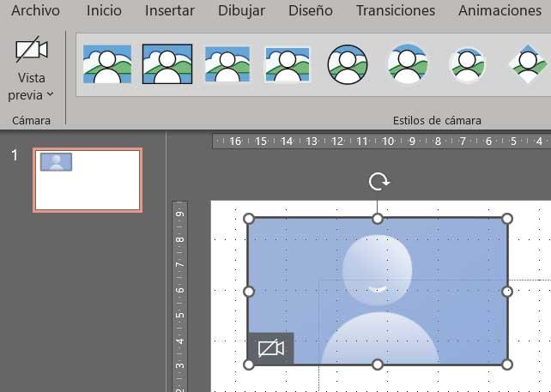Open the Diseño tab

[311, 10]
